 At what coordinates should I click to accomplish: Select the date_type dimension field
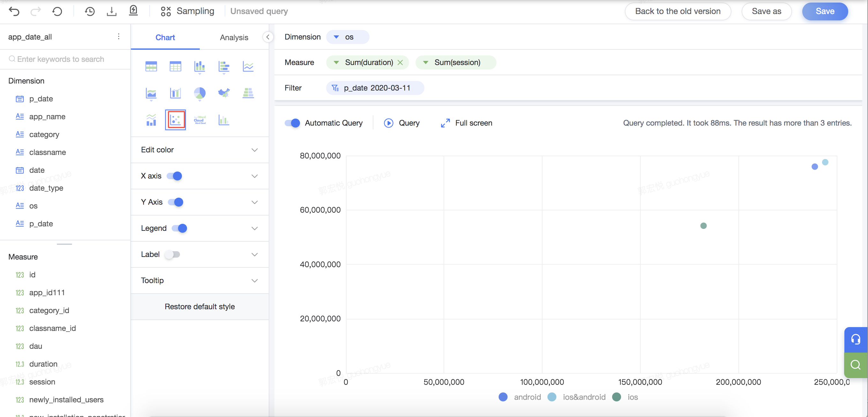pos(46,188)
